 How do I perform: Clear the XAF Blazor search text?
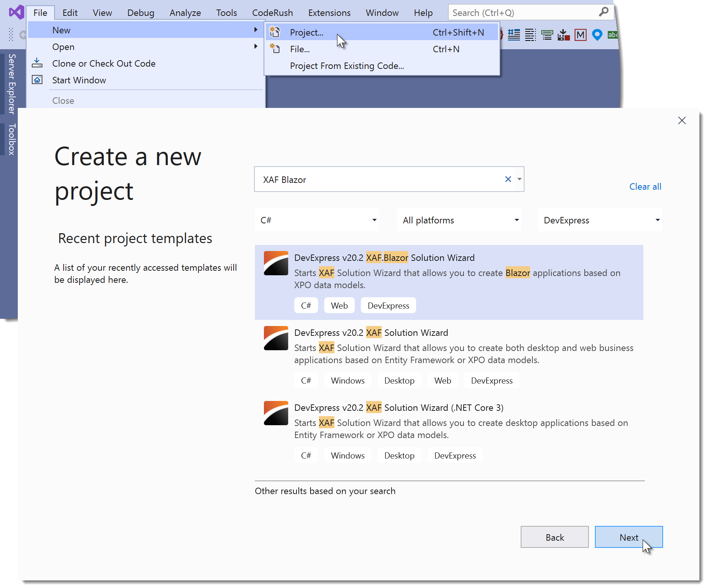[x=508, y=179]
